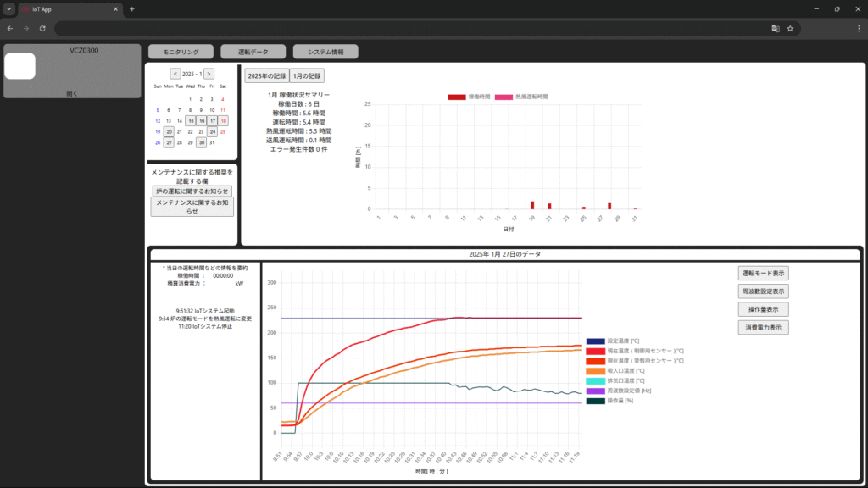Go to previous month in calendar
This screenshot has width=868, height=488.
click(175, 74)
